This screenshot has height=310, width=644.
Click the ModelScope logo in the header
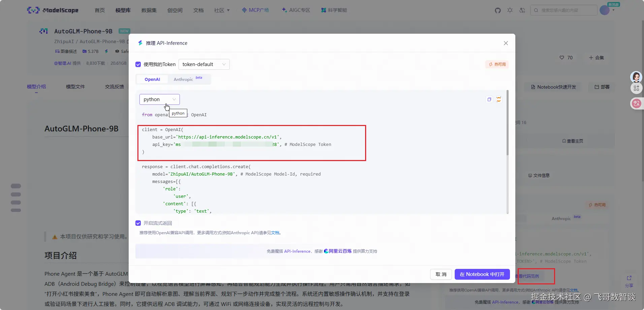(x=53, y=10)
